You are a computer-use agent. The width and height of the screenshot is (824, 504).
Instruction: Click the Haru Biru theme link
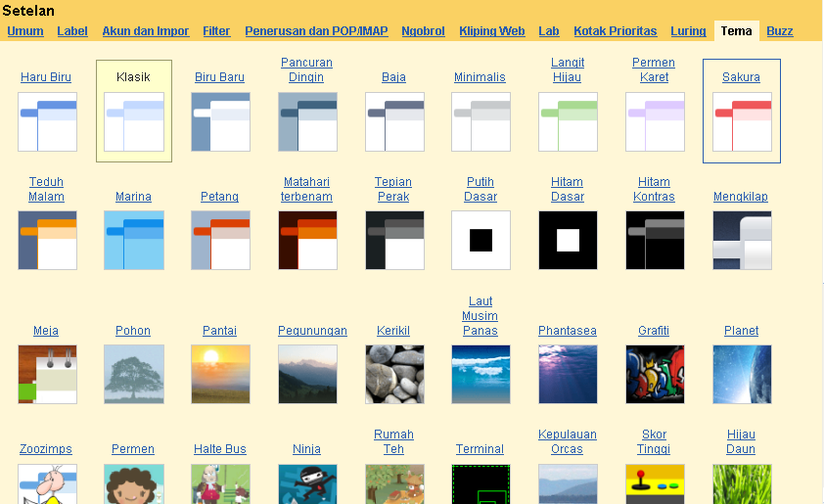pos(46,76)
